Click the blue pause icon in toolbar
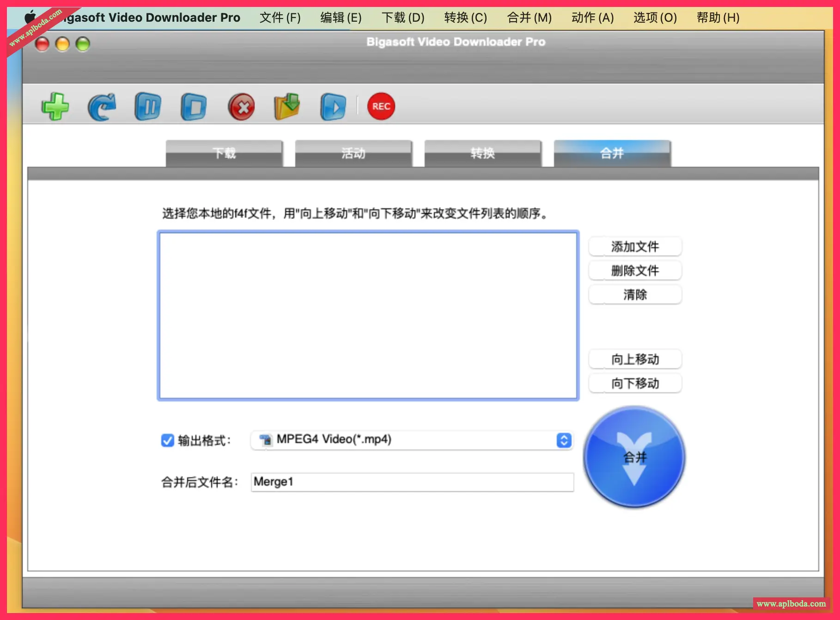Screen dimensions: 840x620 pyautogui.click(x=148, y=107)
